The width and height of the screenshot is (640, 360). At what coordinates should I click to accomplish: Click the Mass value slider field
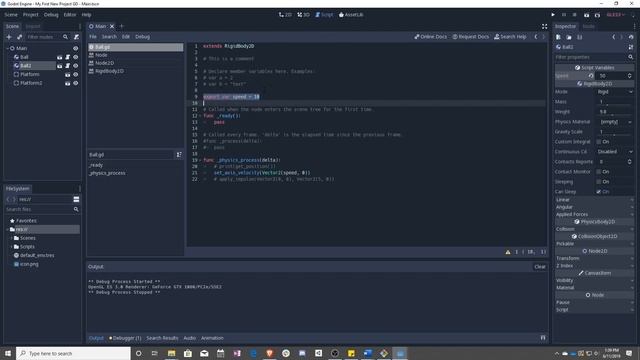click(615, 102)
